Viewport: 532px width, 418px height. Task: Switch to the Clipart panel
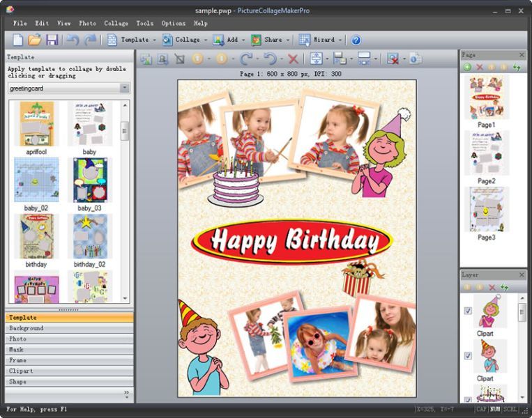[69, 371]
